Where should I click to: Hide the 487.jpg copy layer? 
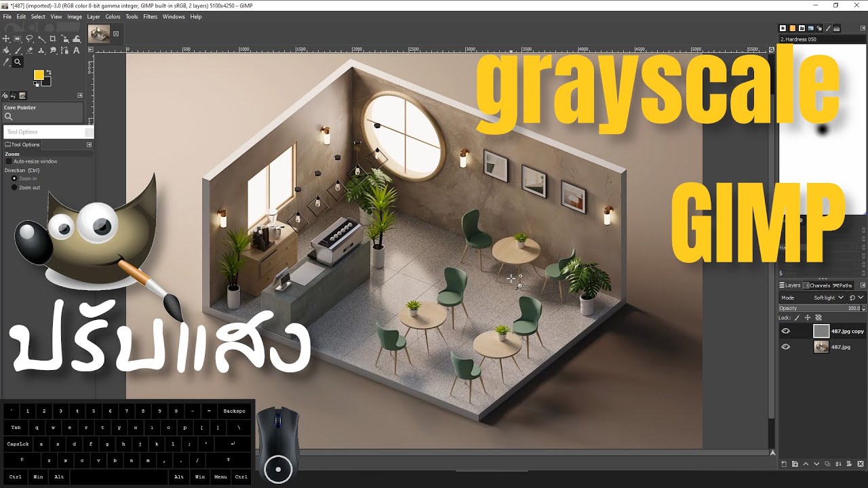785,331
